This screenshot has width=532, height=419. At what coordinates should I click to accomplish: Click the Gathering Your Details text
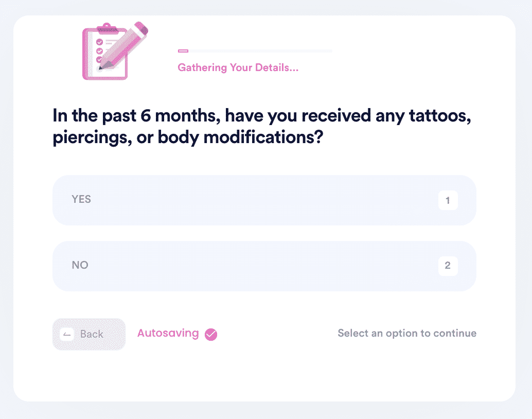(x=238, y=67)
